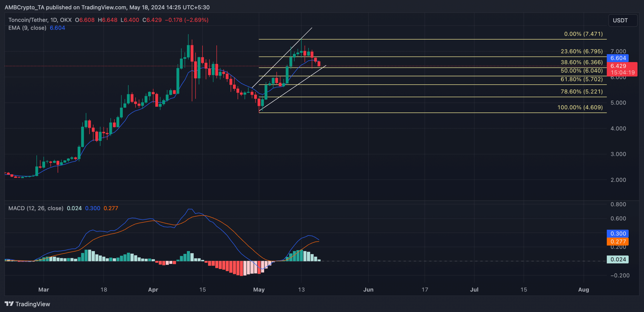Click the TradingView logo icon
Viewport: 644px width, 312px height.
point(9,304)
